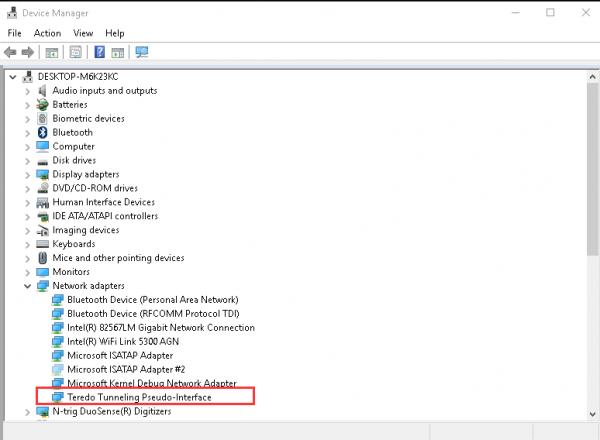Click the Keyboards category icon

tap(42, 244)
